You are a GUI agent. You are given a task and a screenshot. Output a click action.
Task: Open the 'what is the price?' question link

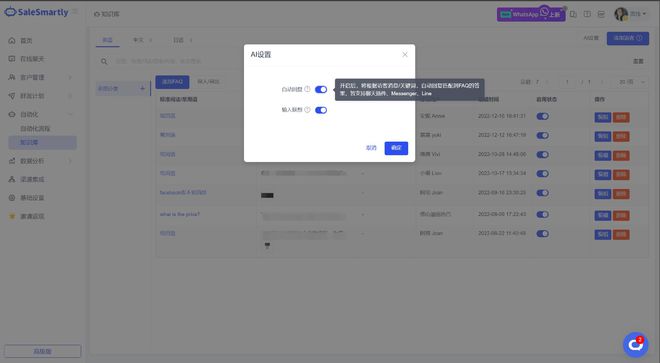[x=180, y=214]
